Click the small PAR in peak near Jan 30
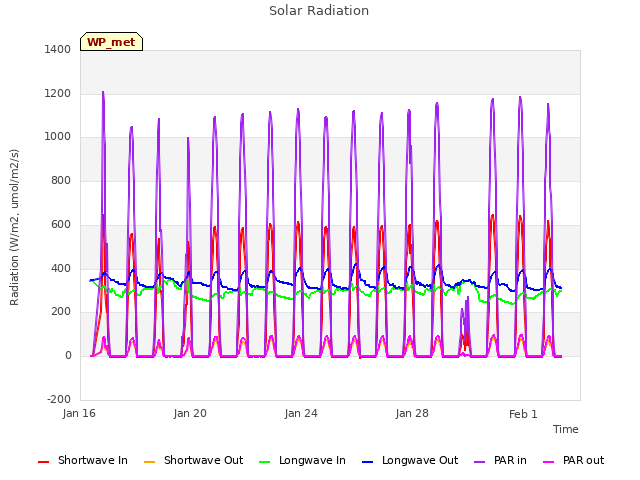 tap(467, 298)
